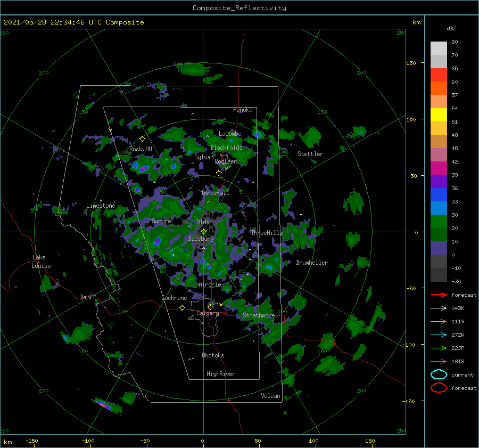Click the green 20–30 dBZ legend swatch
Viewport: 479px width, 448px height.
439,221
